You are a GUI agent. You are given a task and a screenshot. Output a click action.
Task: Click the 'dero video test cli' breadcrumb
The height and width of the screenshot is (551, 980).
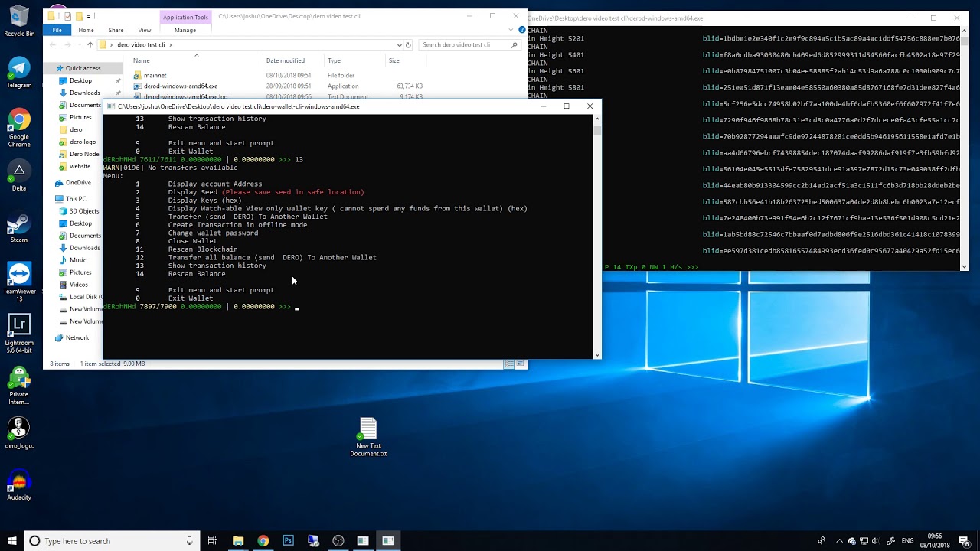pos(141,44)
